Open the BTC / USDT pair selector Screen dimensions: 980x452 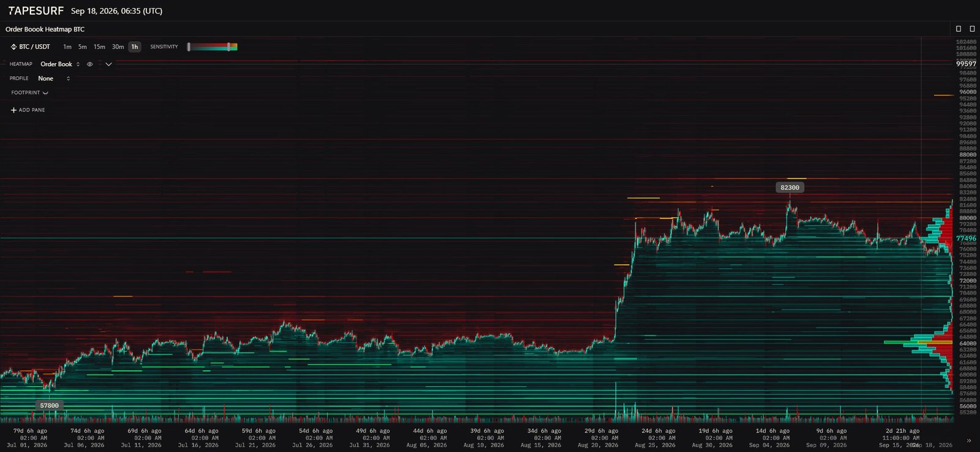[x=31, y=47]
